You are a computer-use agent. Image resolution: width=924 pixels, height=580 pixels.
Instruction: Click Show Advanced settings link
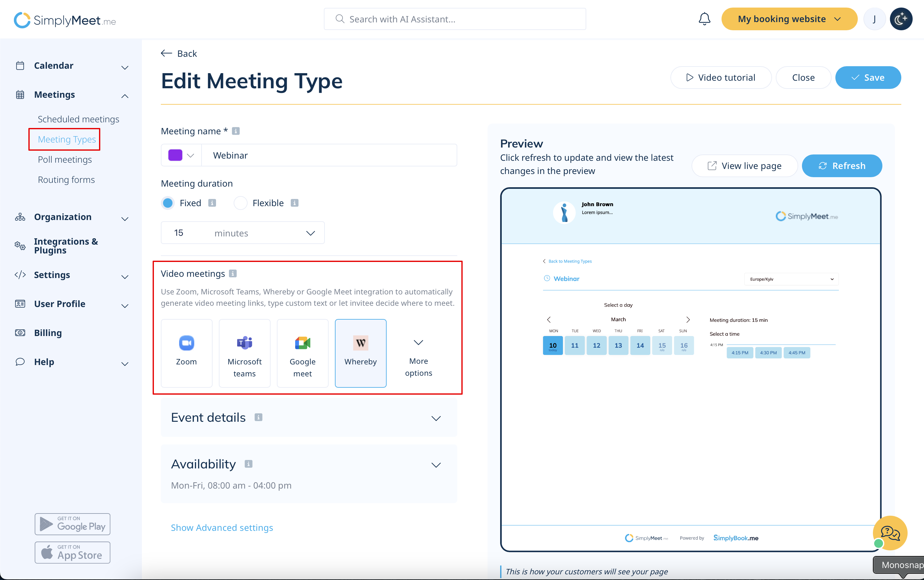pyautogui.click(x=222, y=527)
